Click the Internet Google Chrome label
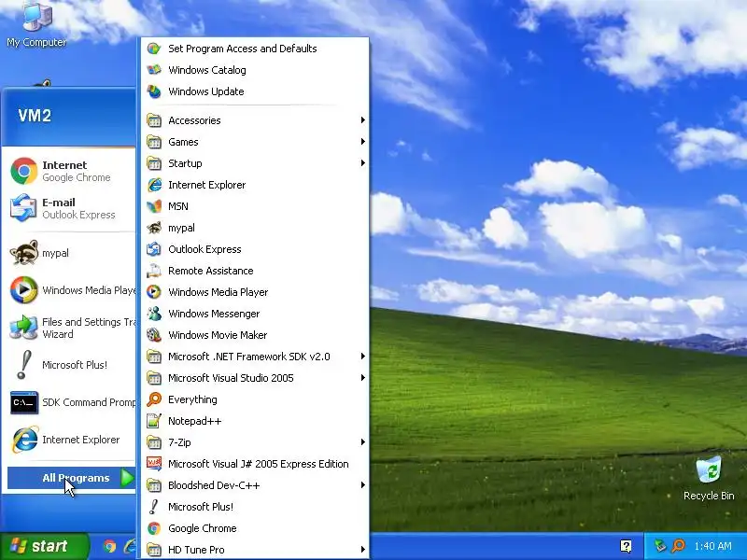 [x=77, y=171]
